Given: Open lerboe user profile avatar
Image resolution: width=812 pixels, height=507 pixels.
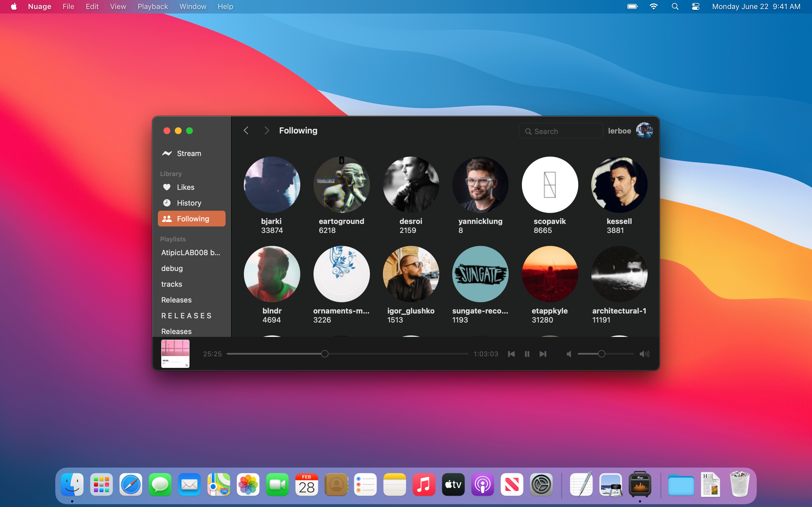Looking at the screenshot, I should (644, 131).
